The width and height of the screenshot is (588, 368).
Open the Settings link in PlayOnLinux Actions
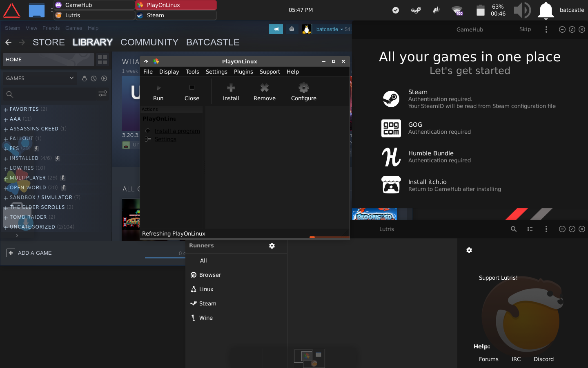click(x=165, y=139)
